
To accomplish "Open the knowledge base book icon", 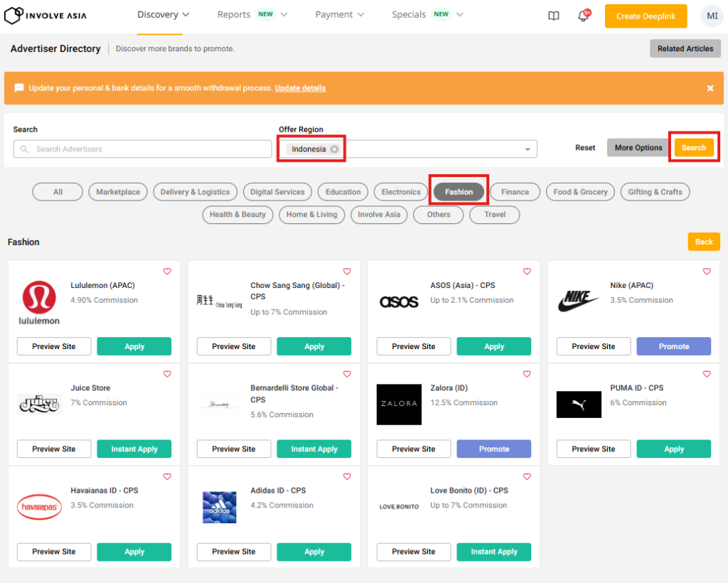I will [x=554, y=16].
